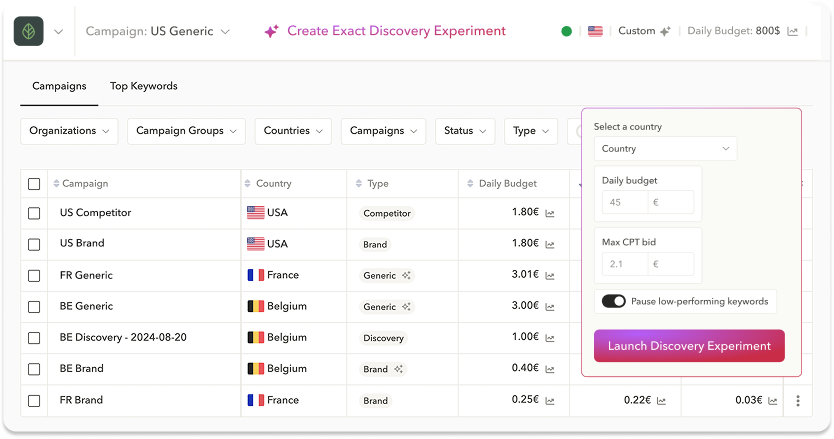
Task: Switch to the Campaigns tab
Action: coord(59,86)
